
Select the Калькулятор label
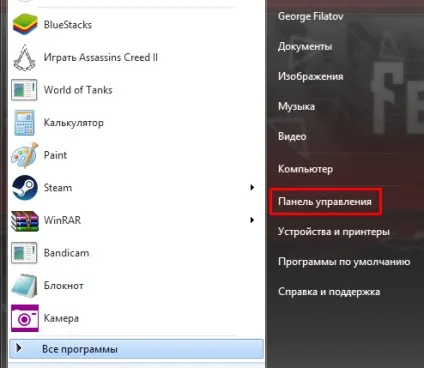coord(74,123)
